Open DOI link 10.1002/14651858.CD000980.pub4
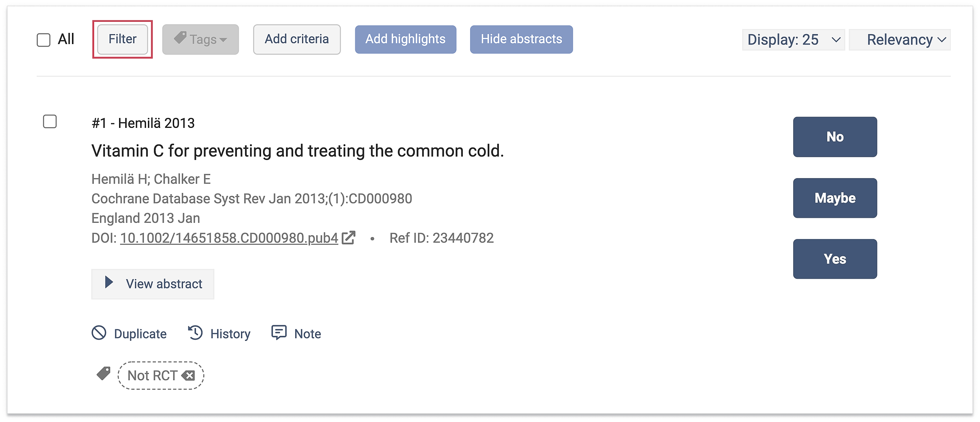 229,238
